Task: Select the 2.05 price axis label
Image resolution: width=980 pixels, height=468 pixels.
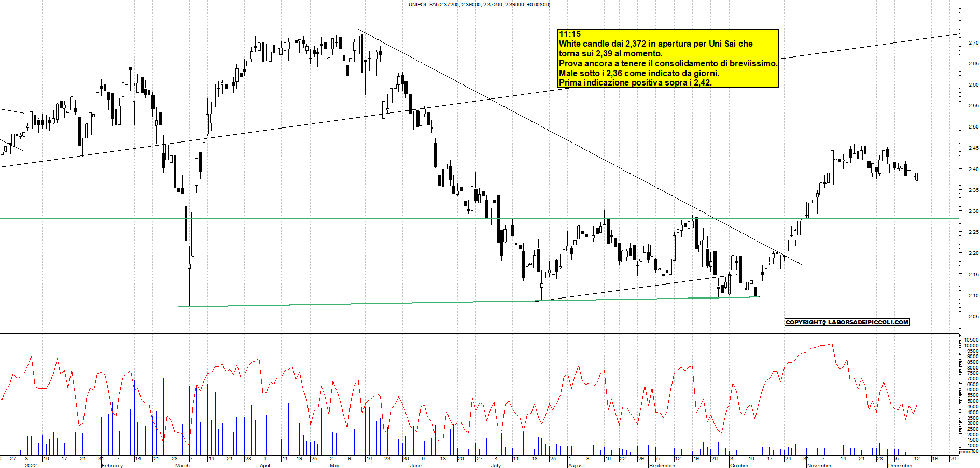Action: 973,317
